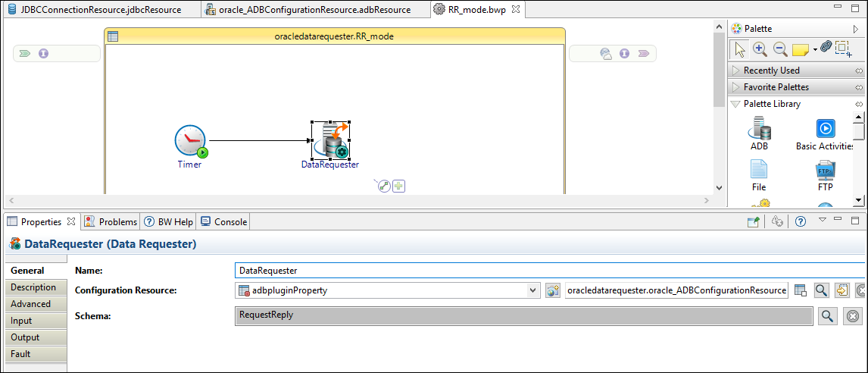Click the purple info circle in right reference bar
This screenshot has height=373, width=868.
tap(625, 54)
